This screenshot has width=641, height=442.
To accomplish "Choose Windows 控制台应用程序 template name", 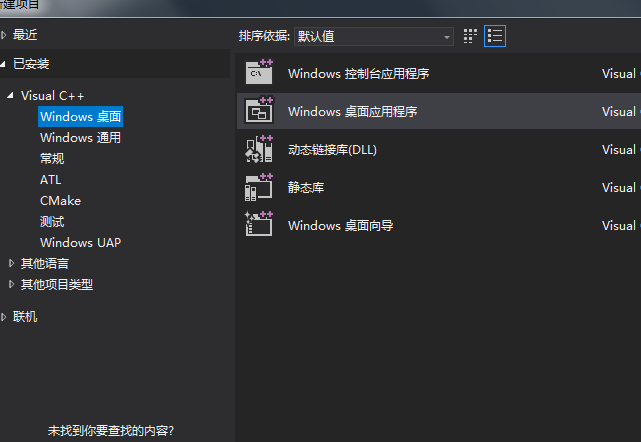I will pyautogui.click(x=359, y=74).
